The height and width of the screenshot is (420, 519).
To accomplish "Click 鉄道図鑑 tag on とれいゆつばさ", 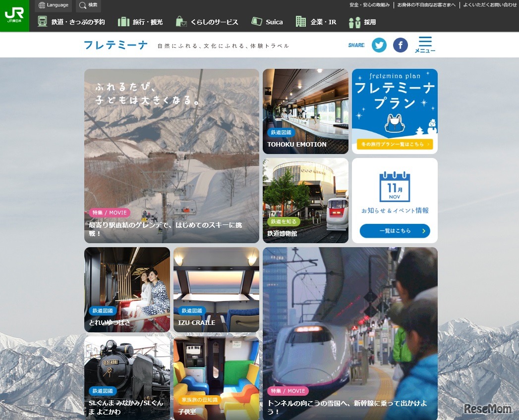I will click(103, 311).
